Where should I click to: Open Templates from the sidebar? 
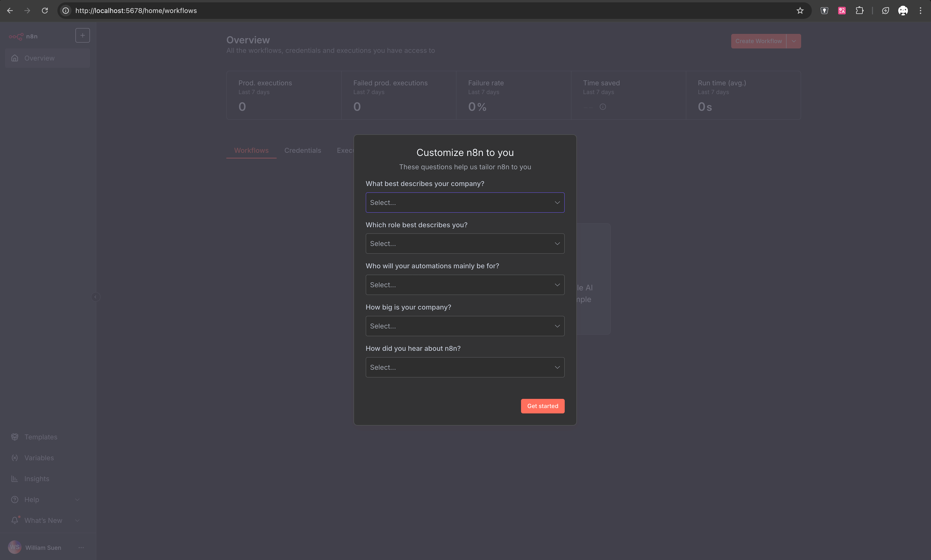(40, 437)
